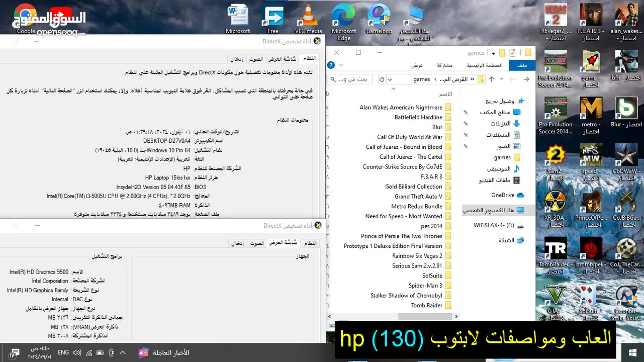
Task: Launch the TombRaider desktop shortcut
Action: (556, 256)
